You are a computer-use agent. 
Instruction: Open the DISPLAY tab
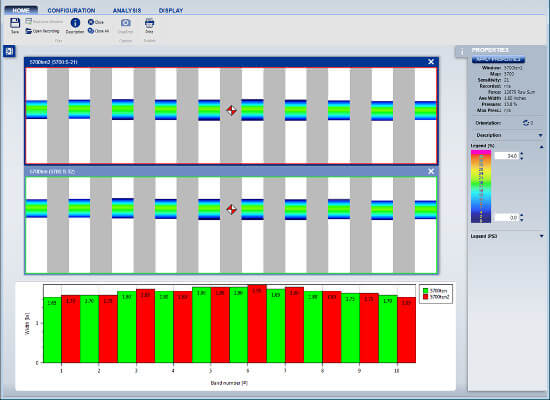click(x=171, y=11)
